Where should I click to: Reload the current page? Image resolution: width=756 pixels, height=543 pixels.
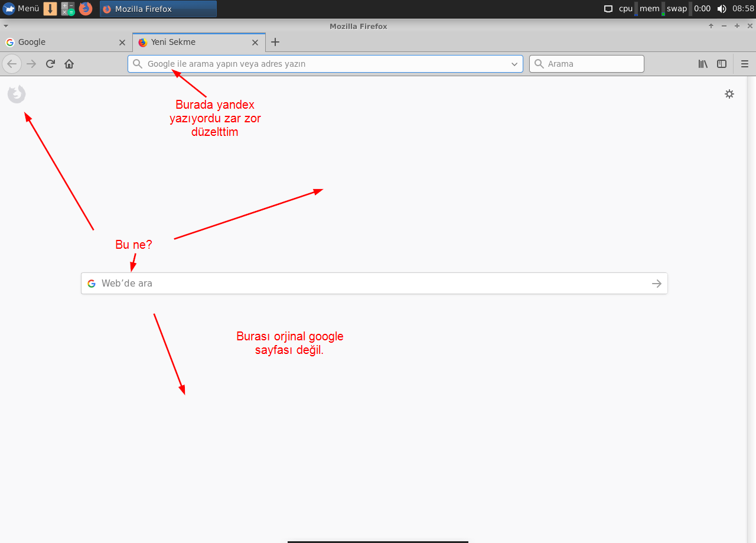tap(51, 64)
